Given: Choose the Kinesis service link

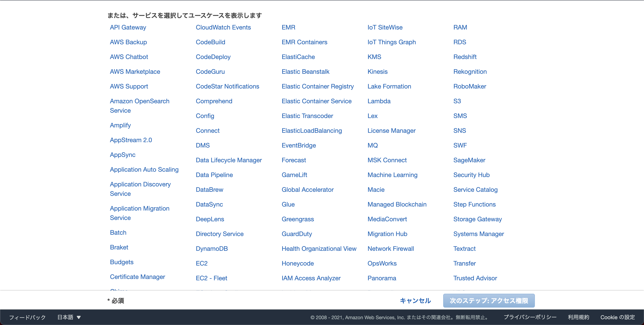Looking at the screenshot, I should (377, 72).
